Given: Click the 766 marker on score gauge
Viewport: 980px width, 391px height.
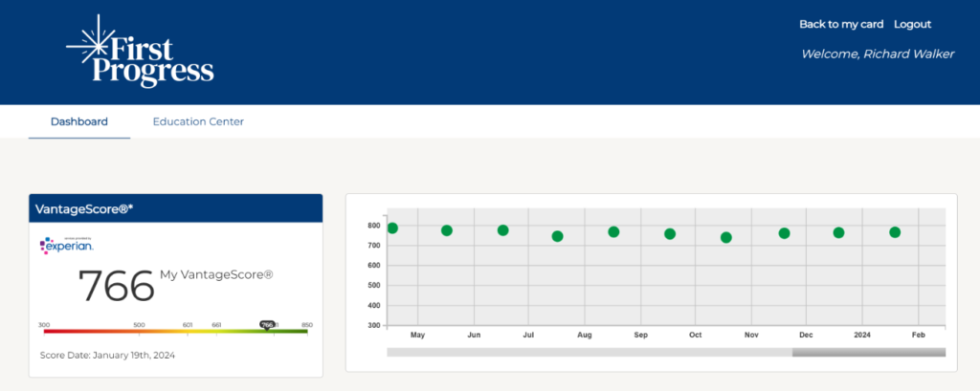Looking at the screenshot, I should (268, 325).
